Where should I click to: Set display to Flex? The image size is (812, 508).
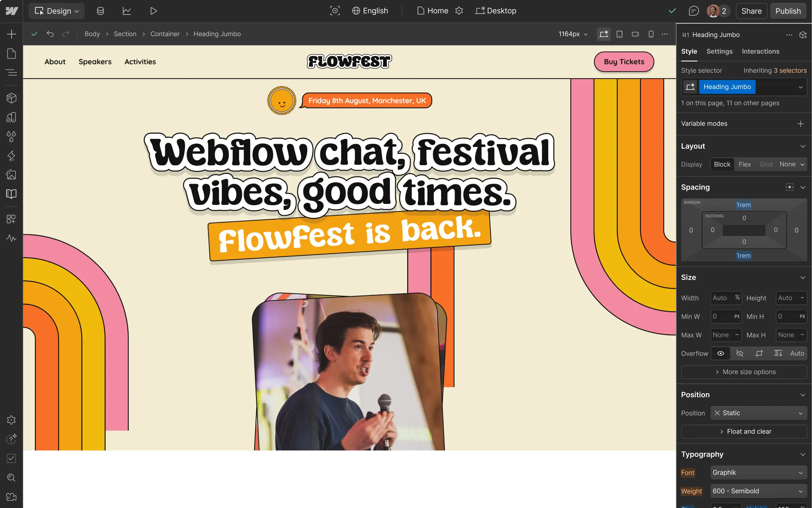click(744, 164)
